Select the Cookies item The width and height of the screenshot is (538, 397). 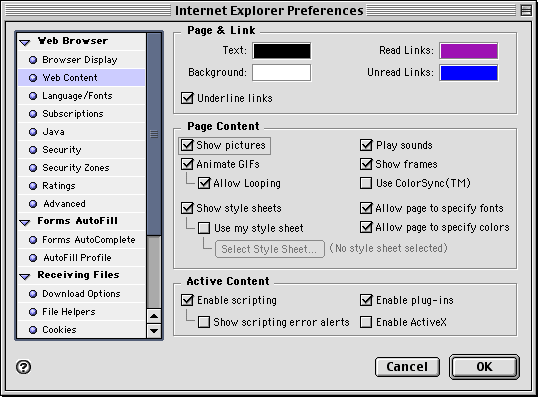(x=82, y=330)
